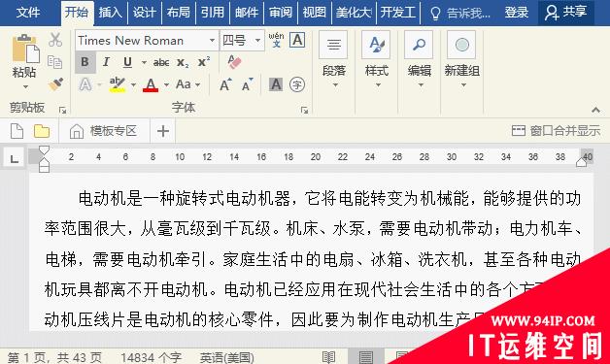Viewport: 610px width, 364px height.
Task: Open text effects outlined A icon
Action: coord(85,84)
